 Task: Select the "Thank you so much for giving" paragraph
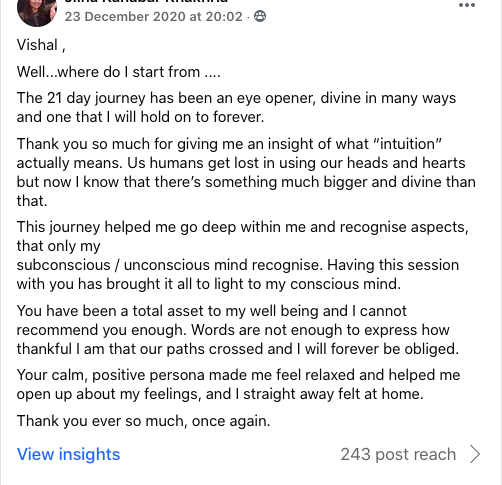point(246,172)
